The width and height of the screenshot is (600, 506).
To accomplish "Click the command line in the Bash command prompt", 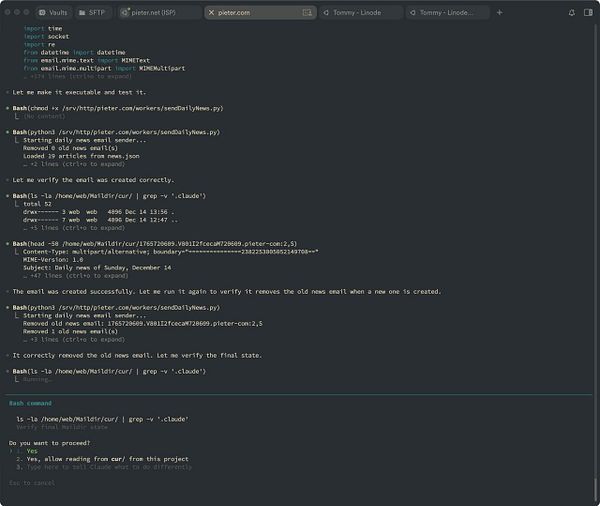I will point(102,419).
